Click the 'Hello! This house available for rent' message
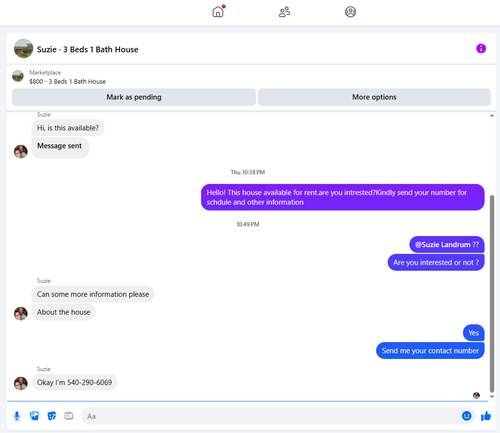Viewport: 500px width, 433px height. [343, 197]
